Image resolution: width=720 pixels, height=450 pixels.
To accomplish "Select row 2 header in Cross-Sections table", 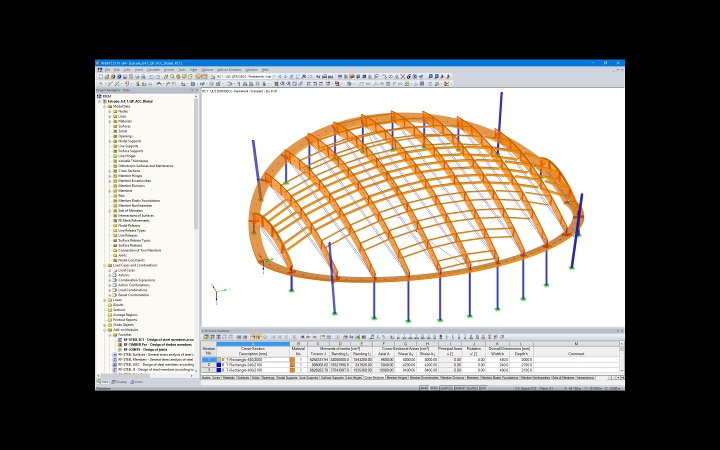I will 208,365.
